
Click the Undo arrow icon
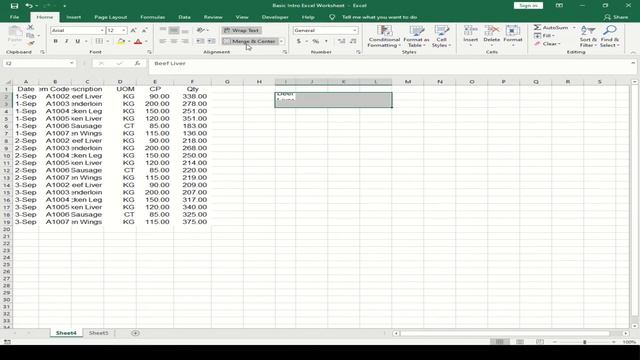coord(29,6)
